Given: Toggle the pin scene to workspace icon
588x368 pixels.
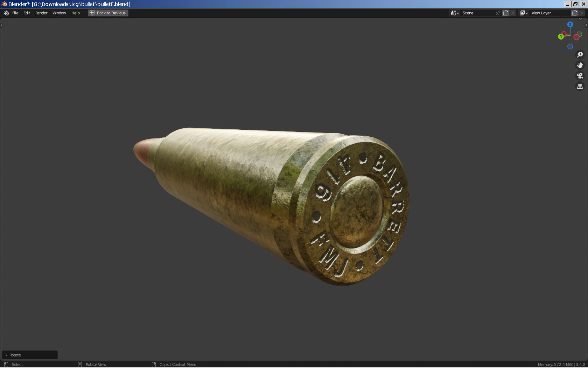Looking at the screenshot, I should point(498,13).
